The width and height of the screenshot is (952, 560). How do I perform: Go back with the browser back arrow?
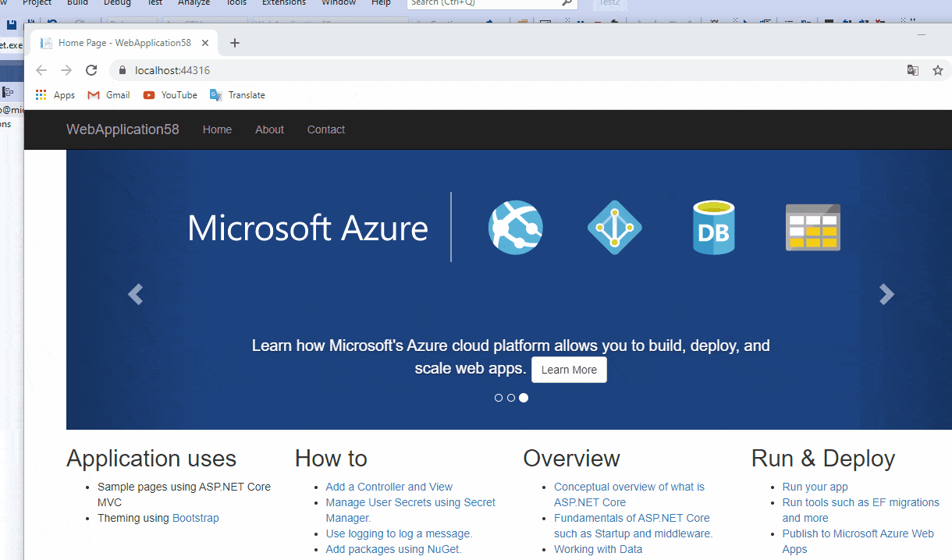pos(42,70)
